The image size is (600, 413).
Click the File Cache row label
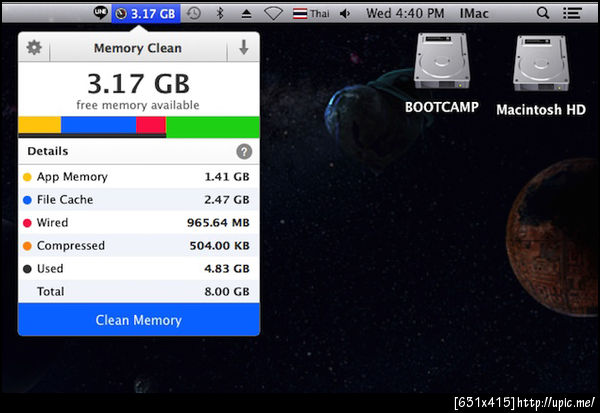(x=65, y=200)
